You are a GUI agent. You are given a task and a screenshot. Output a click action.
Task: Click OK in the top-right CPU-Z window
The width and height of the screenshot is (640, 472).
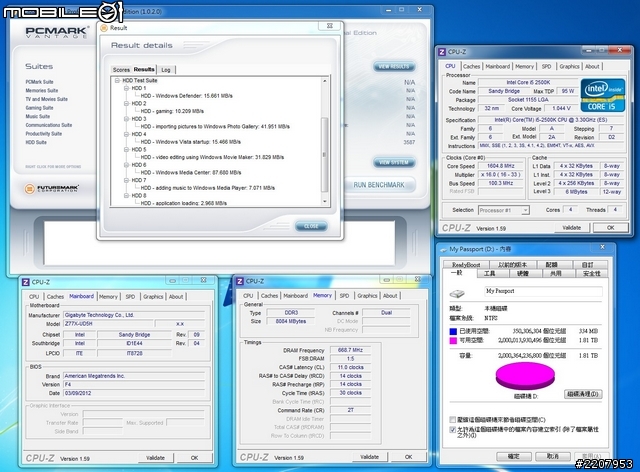[x=611, y=228]
